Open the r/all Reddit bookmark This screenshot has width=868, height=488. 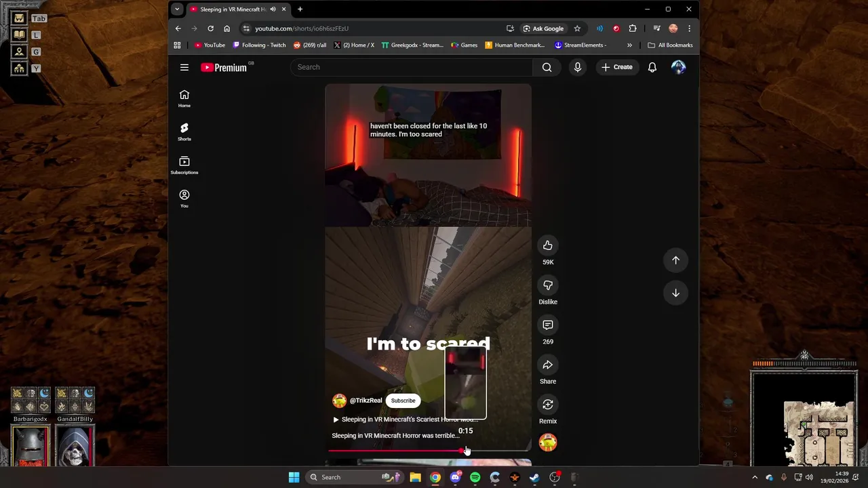coord(310,45)
